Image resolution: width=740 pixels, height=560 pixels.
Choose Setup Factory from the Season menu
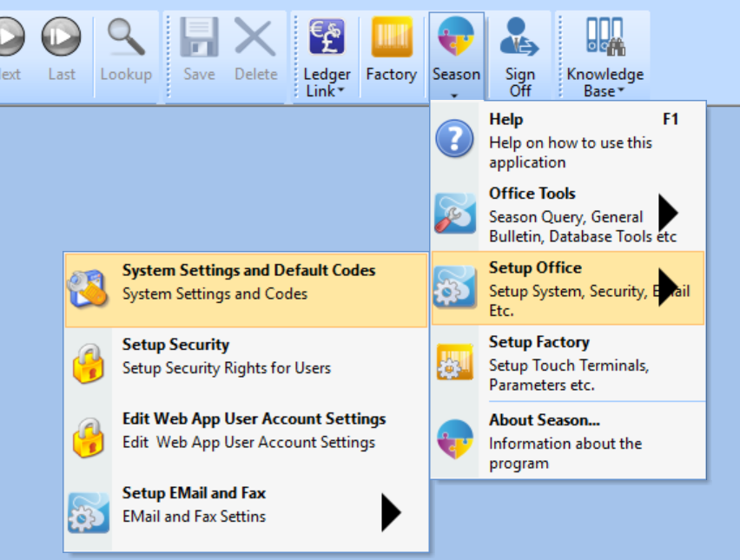568,362
